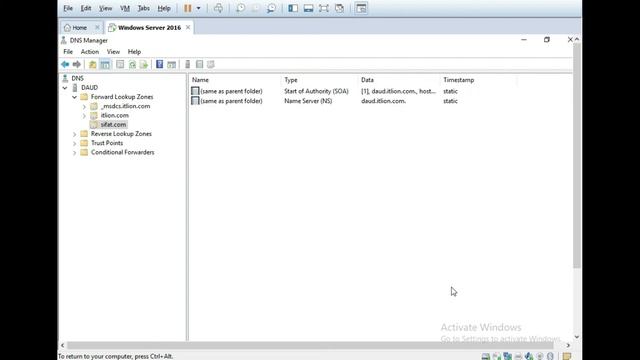
Task: Open the power options dropdown arrow
Action: pos(199,8)
